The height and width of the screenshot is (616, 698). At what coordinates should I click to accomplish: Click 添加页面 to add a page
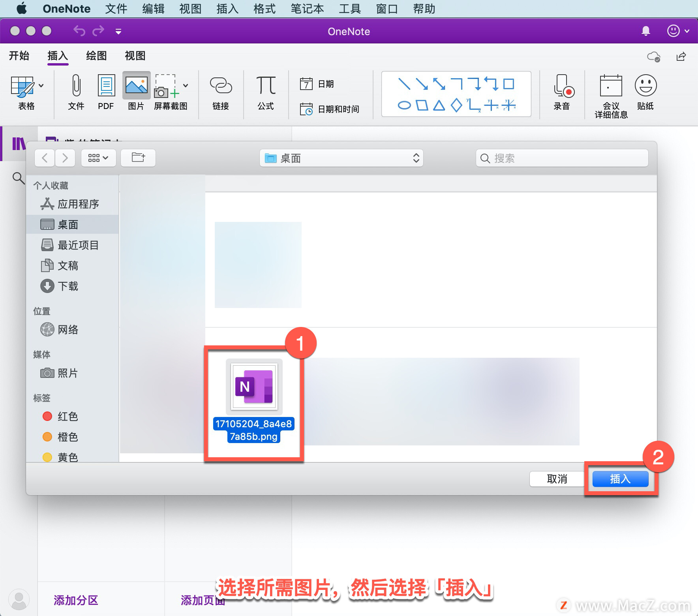(203, 600)
